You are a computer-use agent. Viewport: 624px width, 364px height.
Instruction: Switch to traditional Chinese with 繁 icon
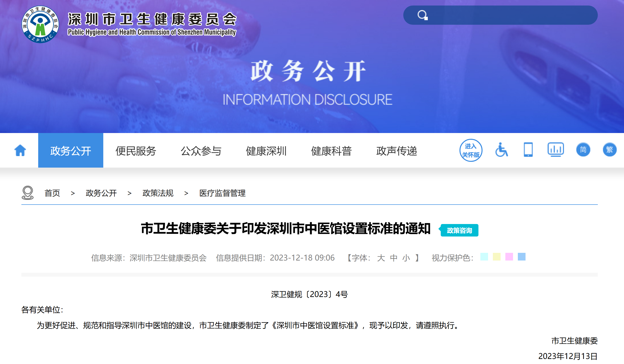tap(610, 150)
